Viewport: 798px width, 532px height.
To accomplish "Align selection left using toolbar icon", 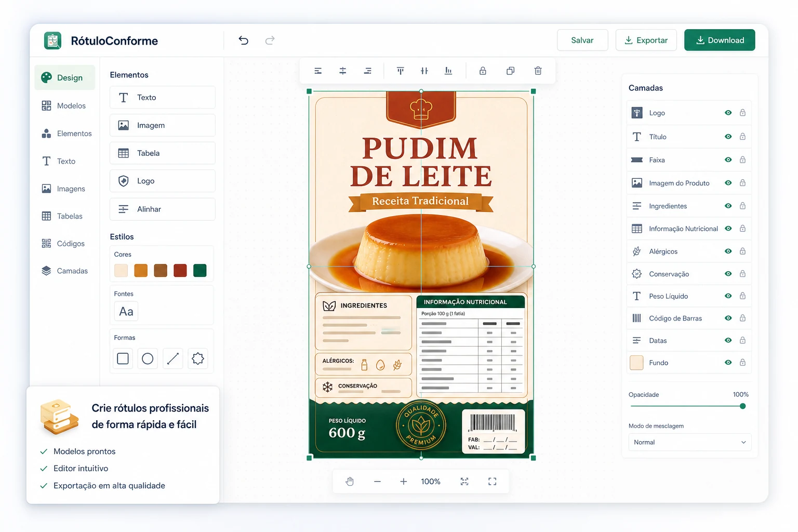I will click(x=318, y=71).
